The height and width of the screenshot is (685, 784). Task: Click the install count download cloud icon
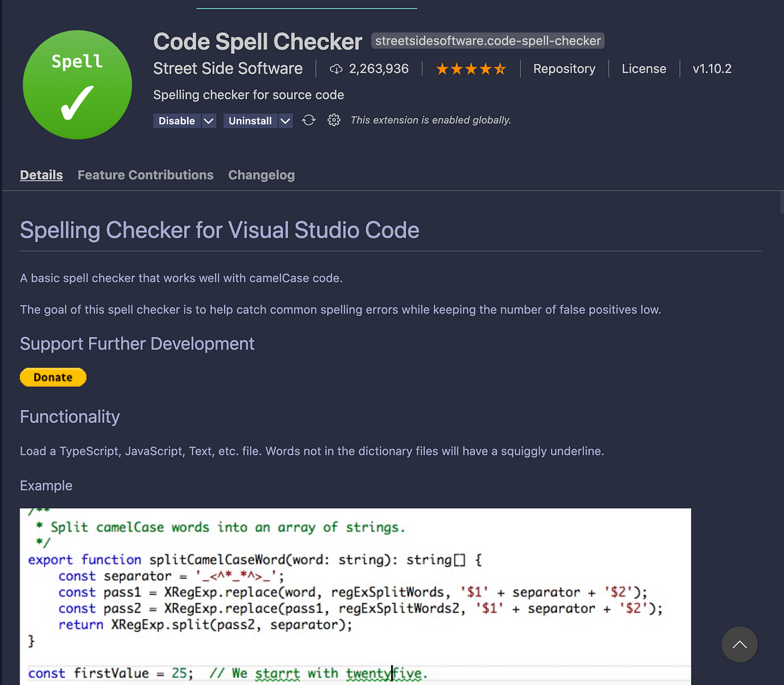click(336, 69)
